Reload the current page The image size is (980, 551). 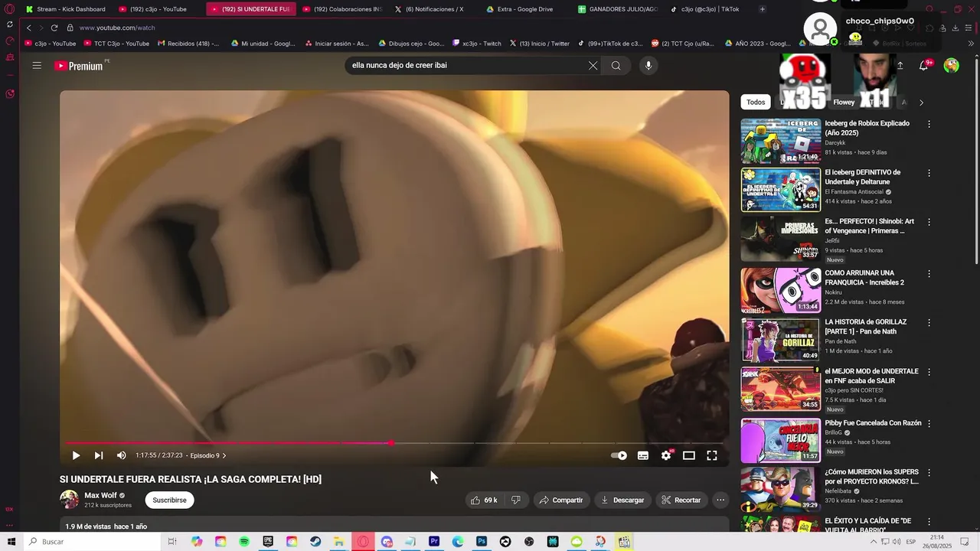54,28
